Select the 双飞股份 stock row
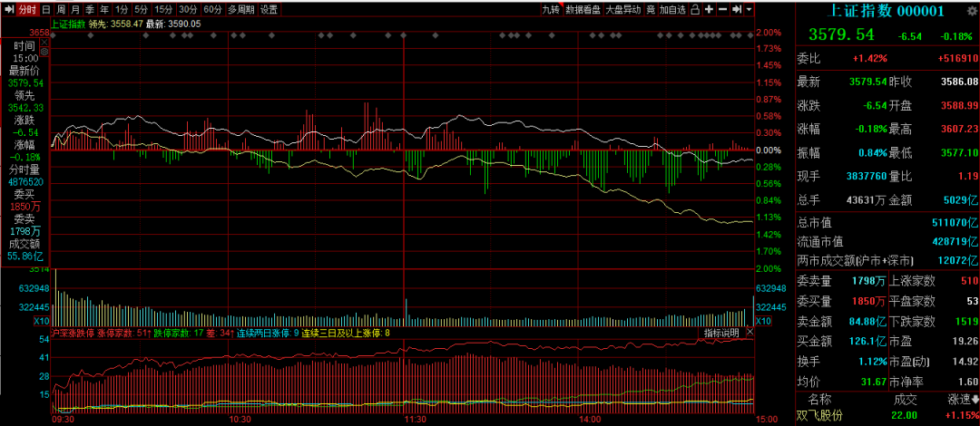Viewport: 980px width, 426px height. [887, 415]
